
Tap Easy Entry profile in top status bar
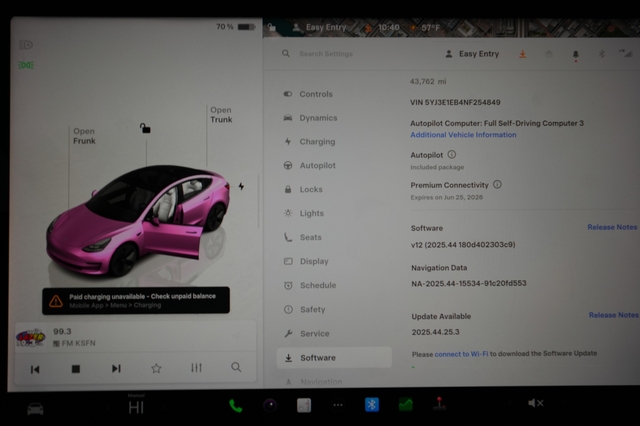pyautogui.click(x=320, y=27)
